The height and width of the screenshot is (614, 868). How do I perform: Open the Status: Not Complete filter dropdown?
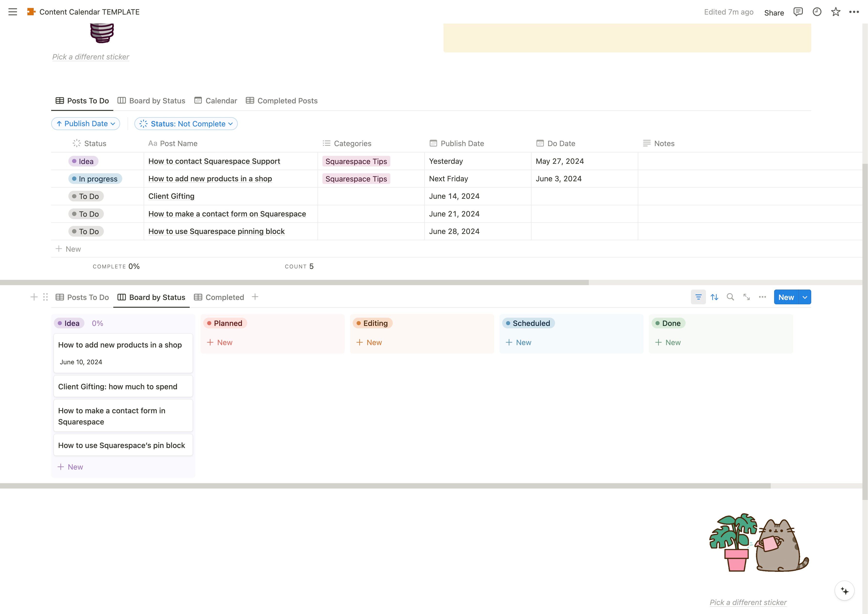[186, 124]
